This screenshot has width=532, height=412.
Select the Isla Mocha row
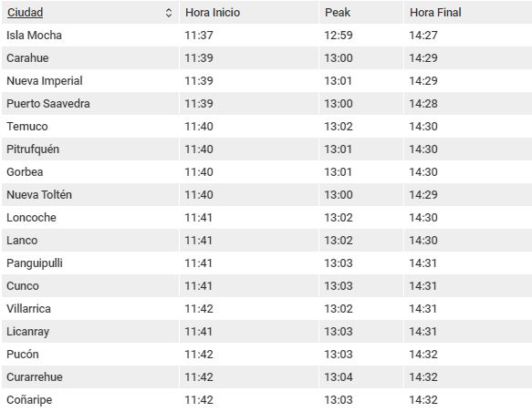266,36
